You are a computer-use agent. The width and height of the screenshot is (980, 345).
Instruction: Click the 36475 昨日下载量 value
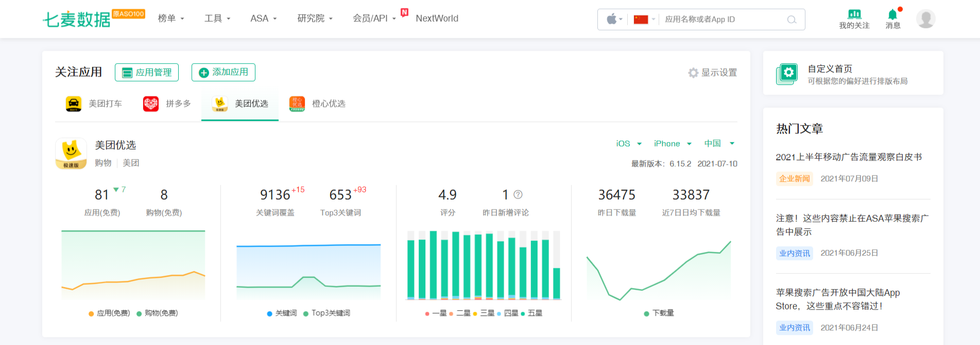(616, 195)
